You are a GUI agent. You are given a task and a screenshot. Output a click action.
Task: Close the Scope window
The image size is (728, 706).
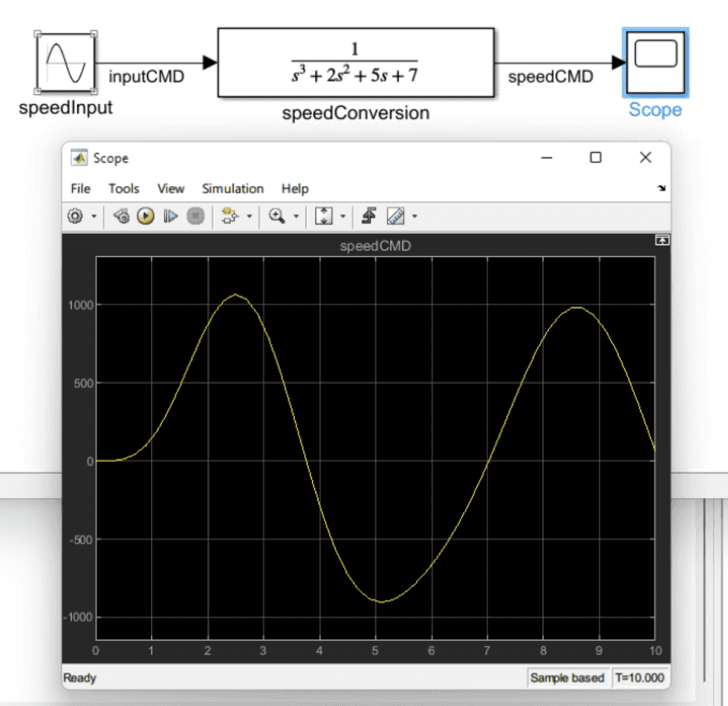[646, 157]
